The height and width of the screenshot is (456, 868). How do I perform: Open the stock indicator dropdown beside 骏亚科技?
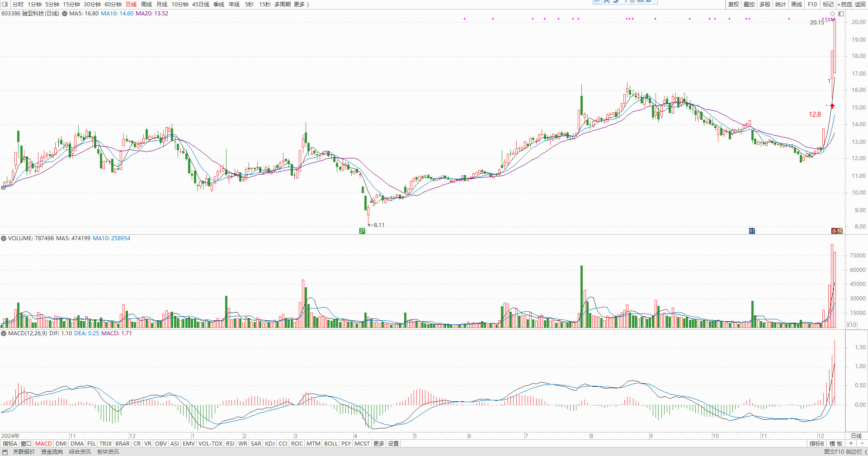(65, 14)
